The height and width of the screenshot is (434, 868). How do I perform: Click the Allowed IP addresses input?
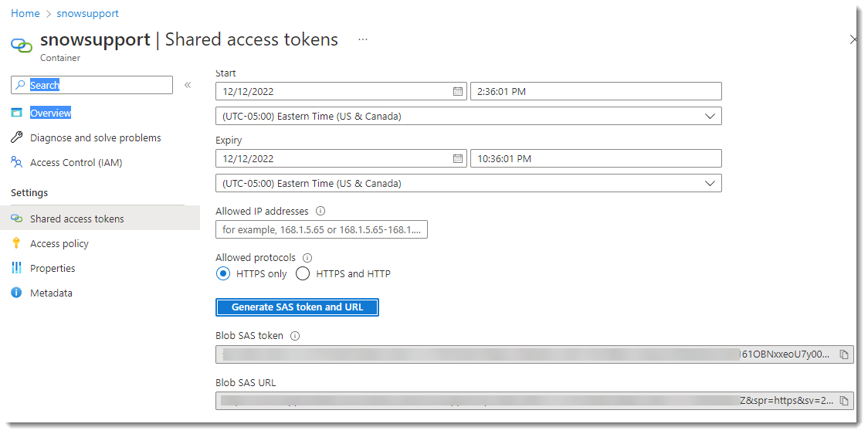[x=321, y=229]
